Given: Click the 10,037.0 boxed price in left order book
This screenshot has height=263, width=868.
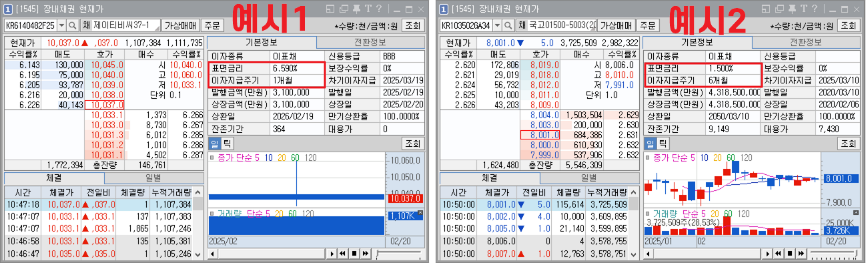Looking at the screenshot, I should click(104, 105).
